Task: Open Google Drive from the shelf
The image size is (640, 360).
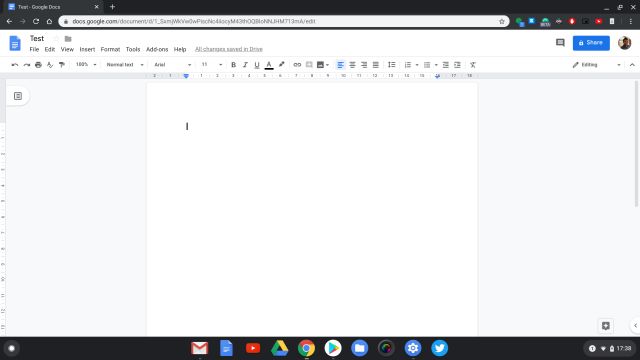Action: (280, 348)
